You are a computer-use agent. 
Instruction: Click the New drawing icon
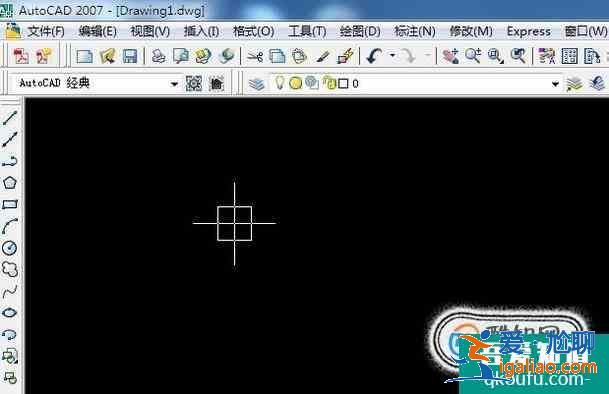(x=84, y=57)
